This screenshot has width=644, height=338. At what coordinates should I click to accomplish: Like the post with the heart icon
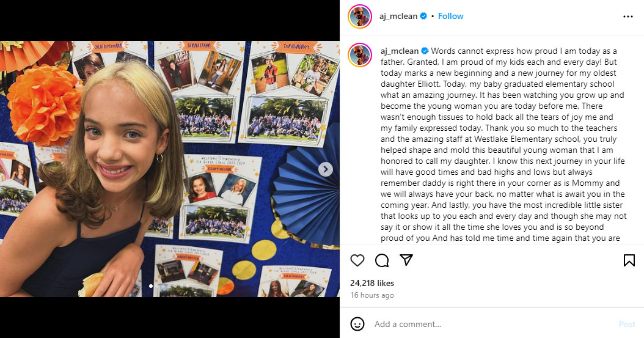click(x=357, y=260)
